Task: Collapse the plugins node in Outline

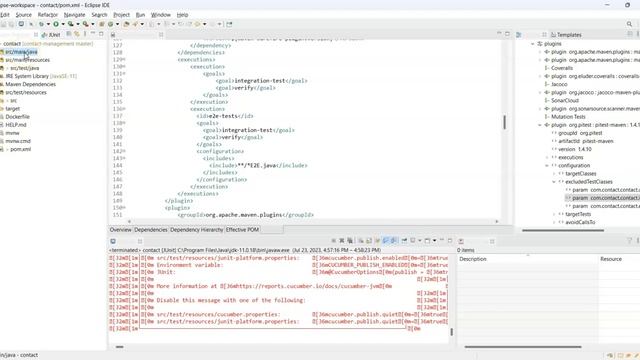Action: [533, 44]
